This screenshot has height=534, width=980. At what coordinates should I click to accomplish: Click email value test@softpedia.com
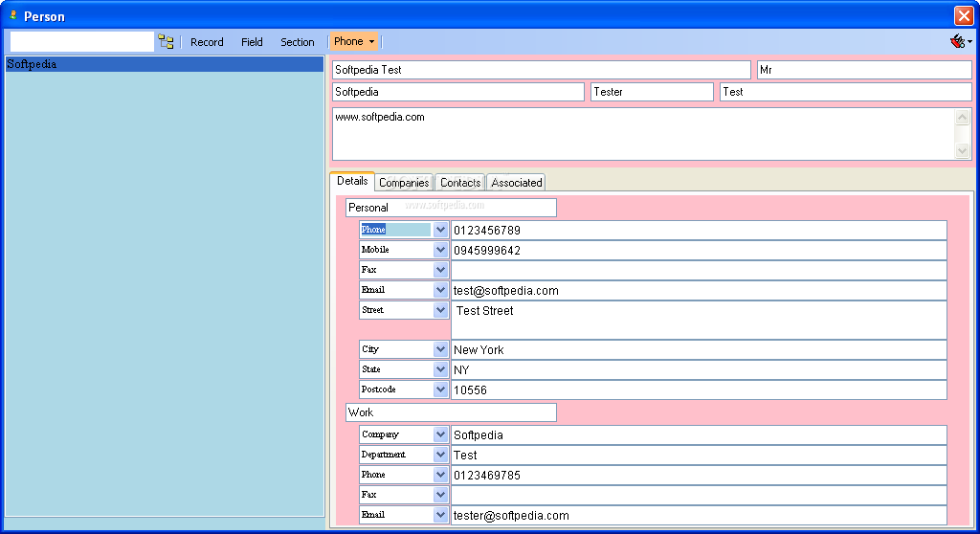click(699, 290)
